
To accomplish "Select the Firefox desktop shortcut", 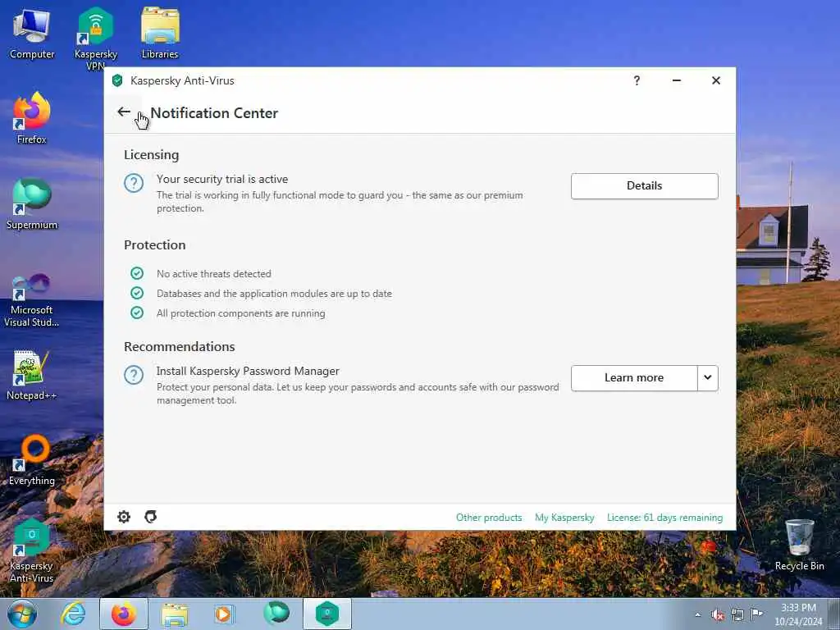I will pyautogui.click(x=32, y=118).
